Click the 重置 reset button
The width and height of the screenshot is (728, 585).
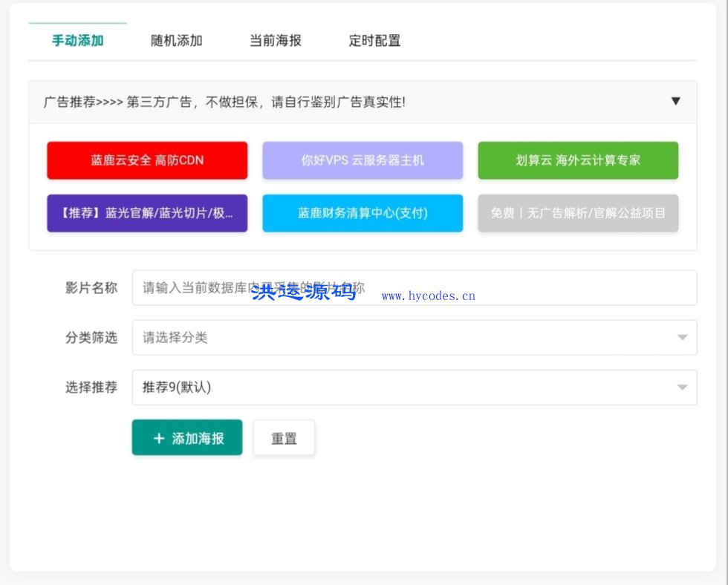click(284, 438)
